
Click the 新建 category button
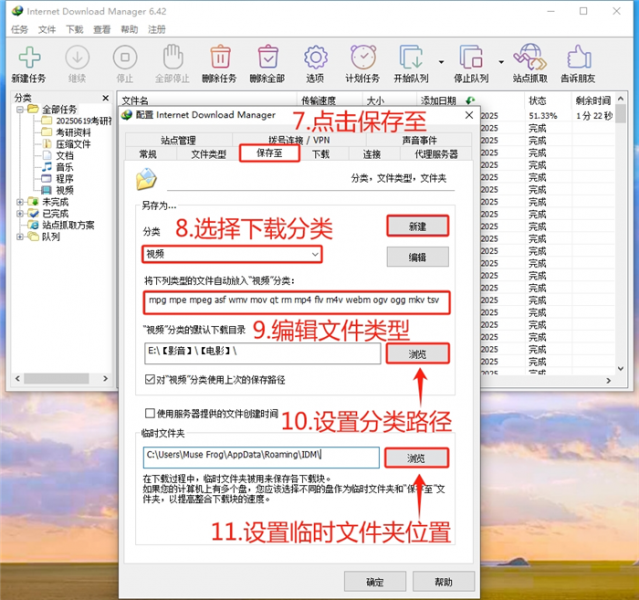(418, 226)
